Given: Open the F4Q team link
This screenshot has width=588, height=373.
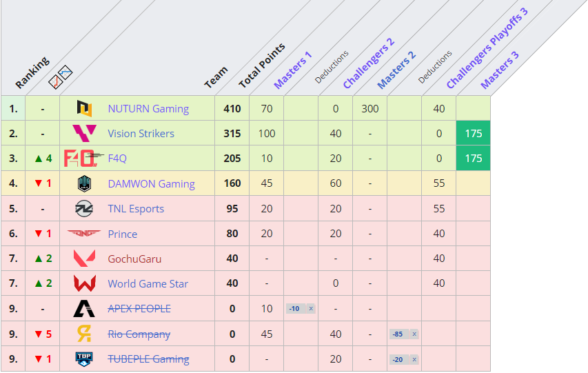Looking at the screenshot, I should [117, 159].
